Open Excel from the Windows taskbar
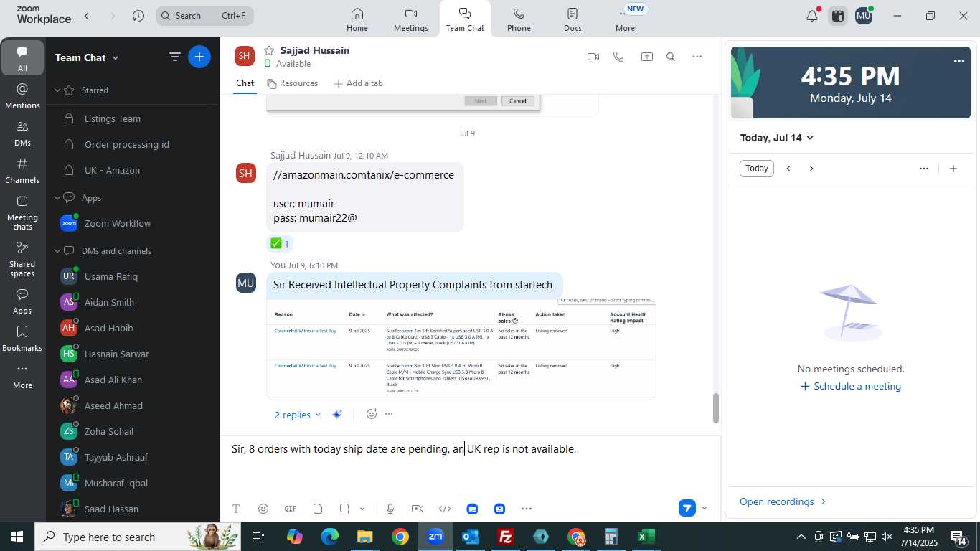This screenshot has height=551, width=980. point(646,537)
